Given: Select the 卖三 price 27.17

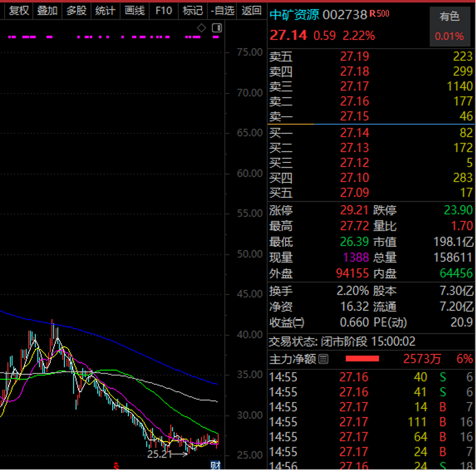Looking at the screenshot, I should pyautogui.click(x=354, y=86).
